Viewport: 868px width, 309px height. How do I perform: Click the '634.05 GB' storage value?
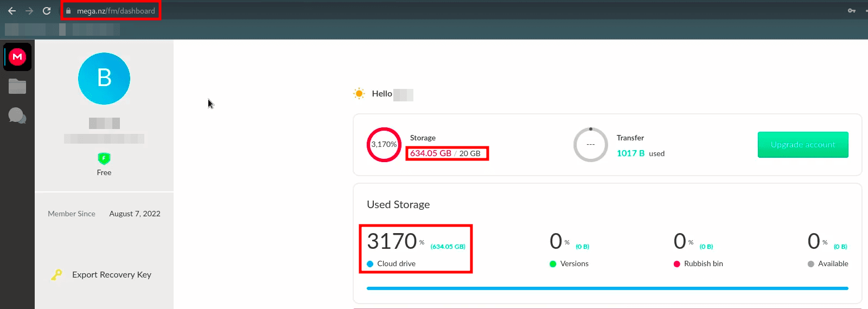[x=431, y=153]
